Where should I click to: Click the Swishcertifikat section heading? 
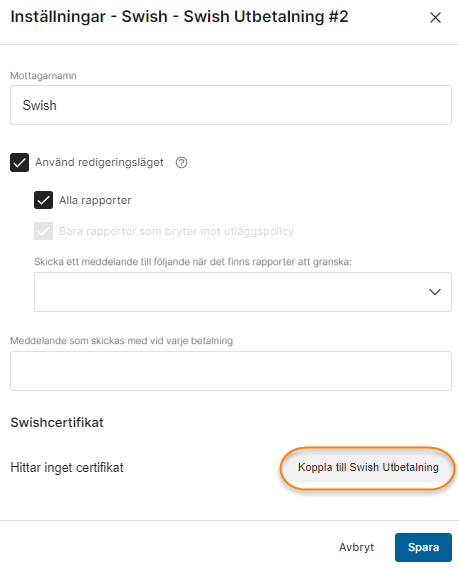[57, 422]
